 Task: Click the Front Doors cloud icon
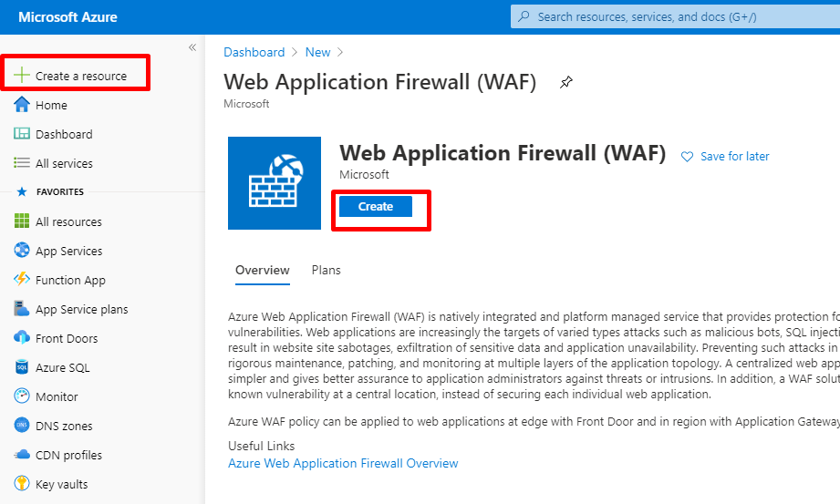tap(21, 337)
